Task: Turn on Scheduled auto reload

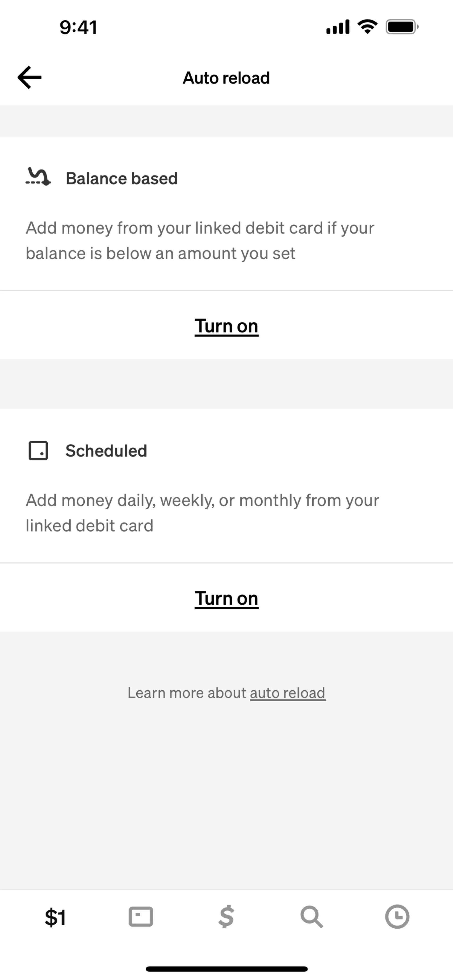Action: [226, 599]
